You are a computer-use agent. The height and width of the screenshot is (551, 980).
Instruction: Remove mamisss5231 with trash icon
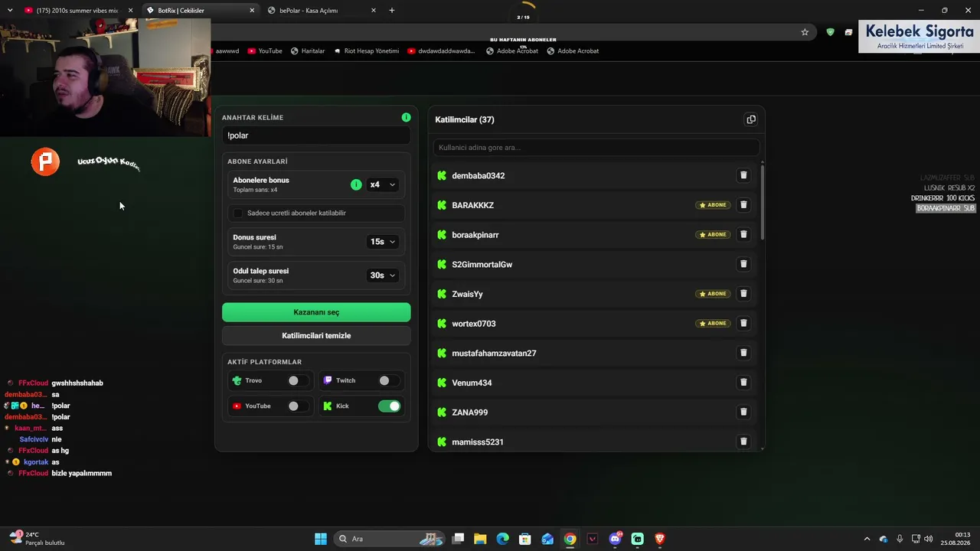(x=743, y=442)
